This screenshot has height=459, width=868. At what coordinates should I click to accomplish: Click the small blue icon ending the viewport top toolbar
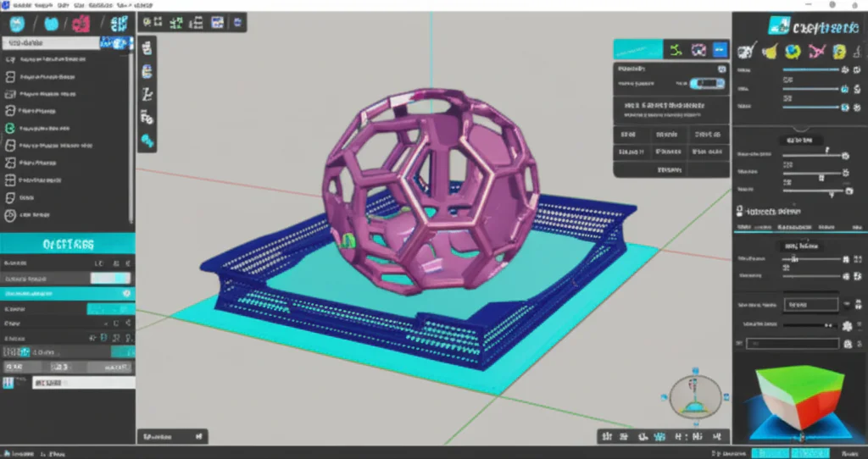(x=238, y=22)
